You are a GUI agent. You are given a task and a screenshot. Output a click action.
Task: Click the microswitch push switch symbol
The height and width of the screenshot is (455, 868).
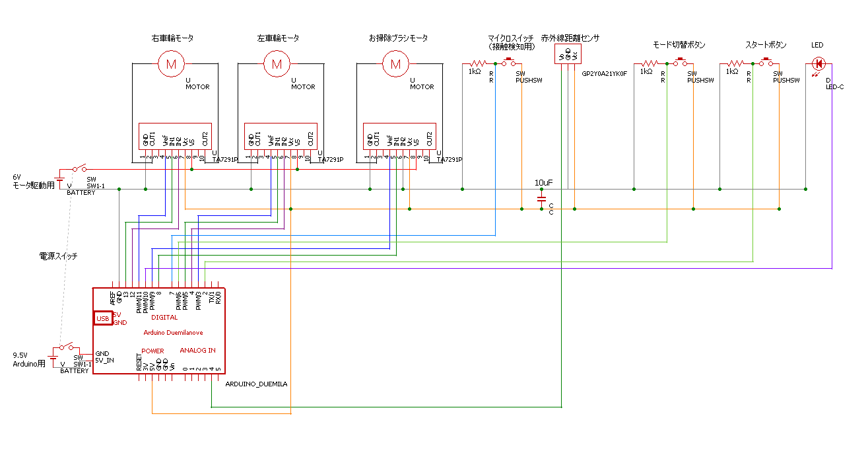pos(510,63)
